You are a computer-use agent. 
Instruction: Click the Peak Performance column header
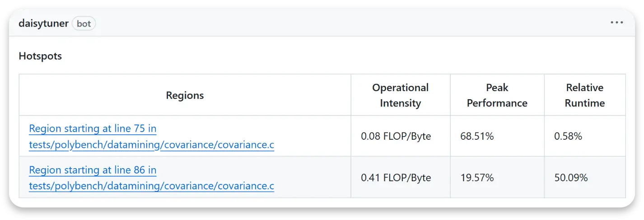point(497,95)
